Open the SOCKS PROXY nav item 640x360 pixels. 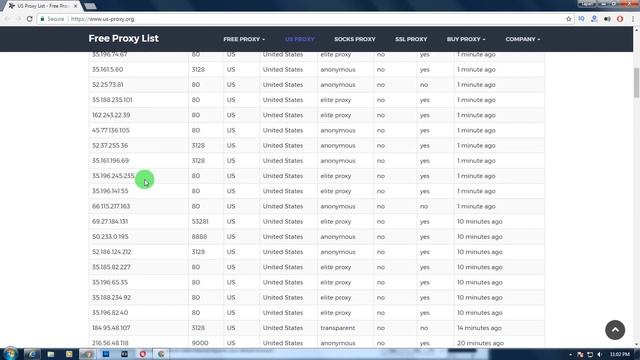click(x=355, y=39)
